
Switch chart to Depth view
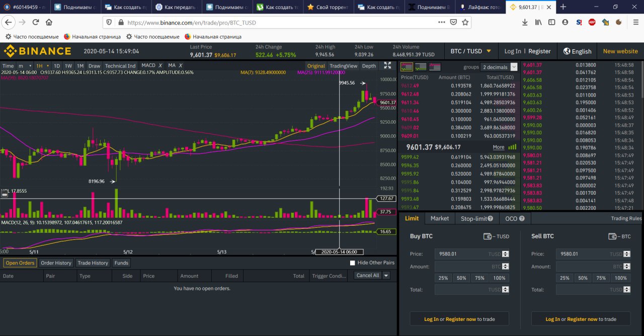coord(369,66)
